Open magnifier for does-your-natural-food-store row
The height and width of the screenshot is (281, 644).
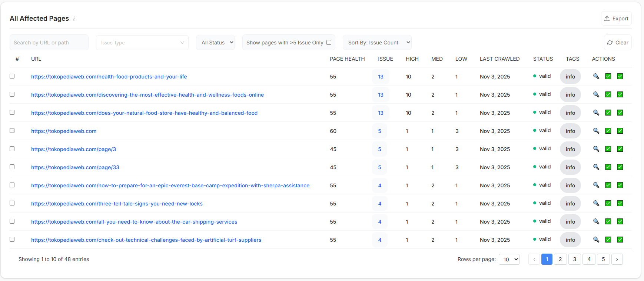(596, 113)
